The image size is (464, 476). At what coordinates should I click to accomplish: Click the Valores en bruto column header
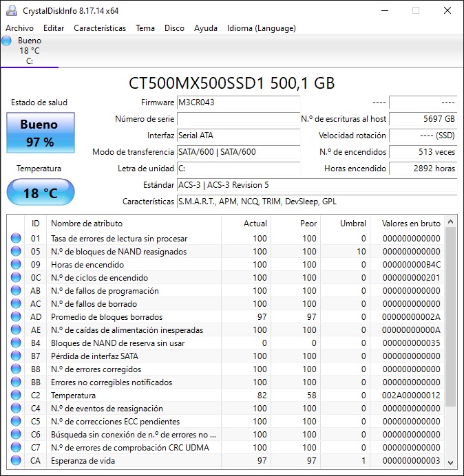pos(407,224)
